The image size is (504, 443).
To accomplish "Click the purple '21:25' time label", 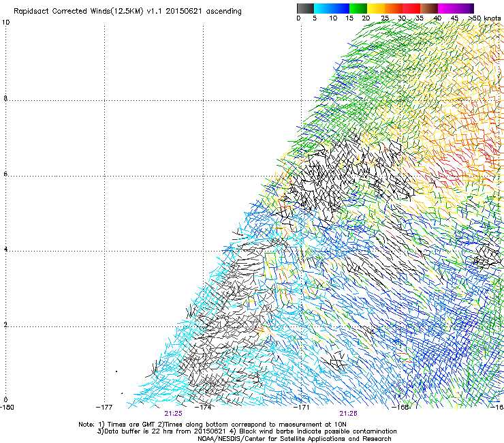I will [x=173, y=414].
